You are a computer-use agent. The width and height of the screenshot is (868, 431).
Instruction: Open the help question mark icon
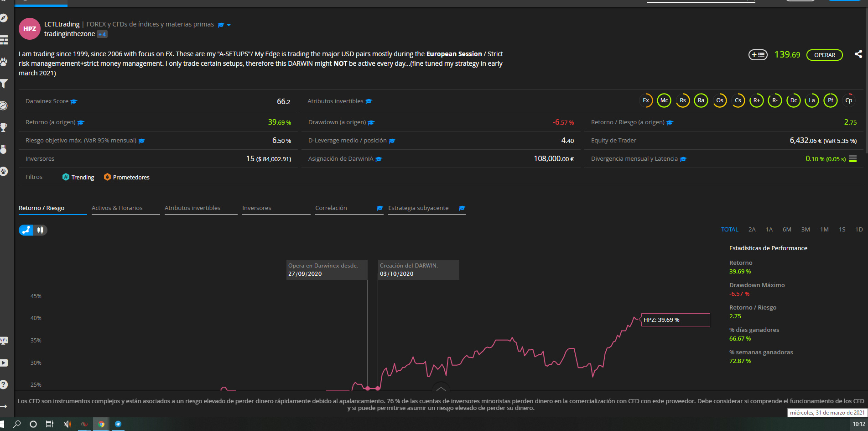click(x=4, y=384)
